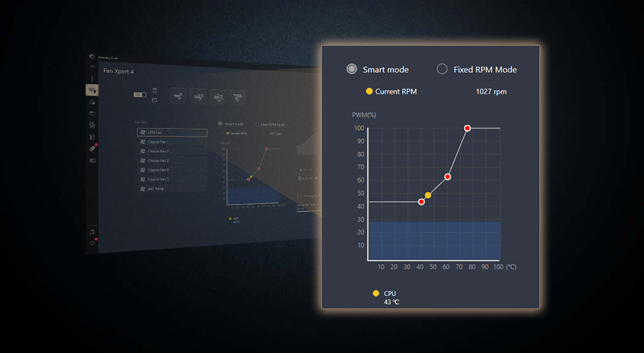Open the price tag deals sidebar icon
Screen dimensions: 644x353
click(x=93, y=148)
